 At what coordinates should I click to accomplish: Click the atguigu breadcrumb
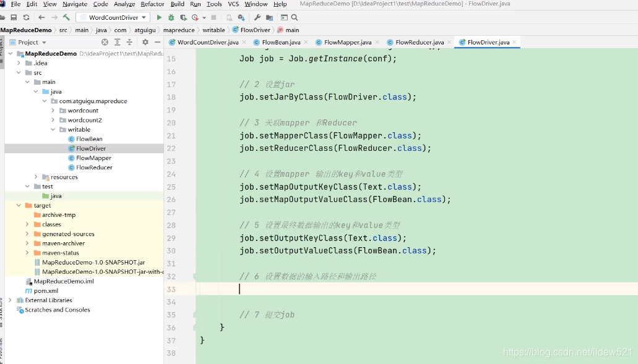coord(145,30)
